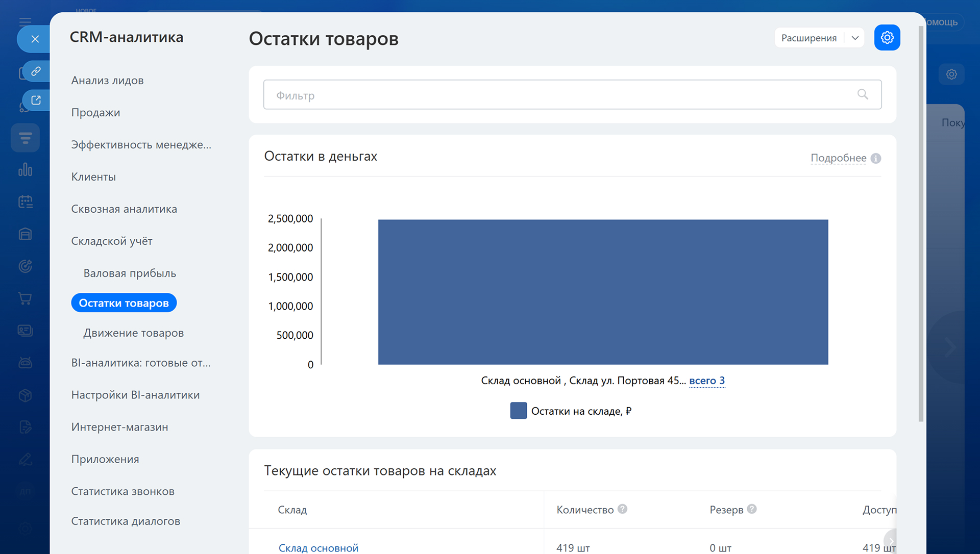Click the info icon next to Подробнее
This screenshot has width=980, height=554.
click(x=876, y=158)
